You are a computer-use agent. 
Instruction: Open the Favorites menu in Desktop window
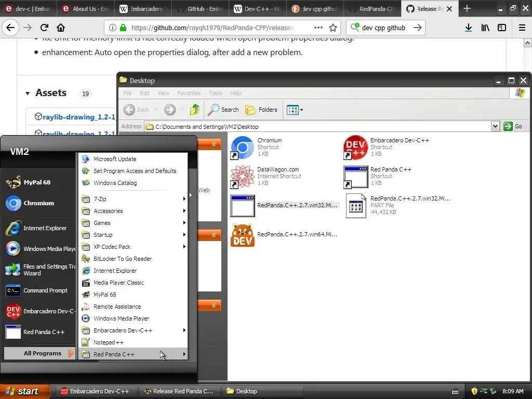(189, 93)
